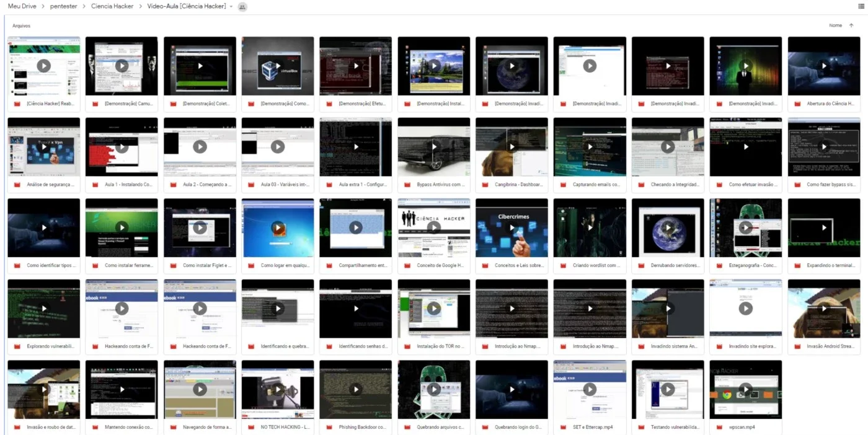Click play icon on 'Como fazer bypass sis...' thumbnail
Image resolution: width=868 pixels, height=435 pixels.
click(x=824, y=147)
